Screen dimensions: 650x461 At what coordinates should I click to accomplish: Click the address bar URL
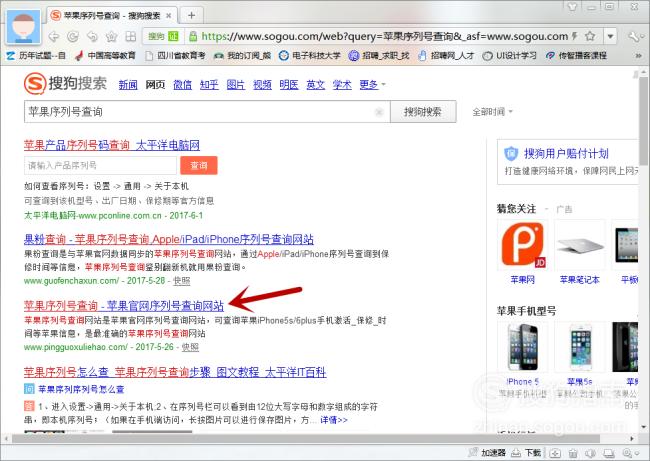385,36
